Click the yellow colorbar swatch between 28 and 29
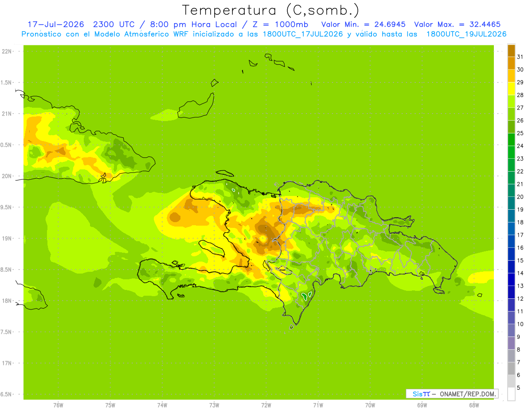532x411 pixels. [511, 89]
